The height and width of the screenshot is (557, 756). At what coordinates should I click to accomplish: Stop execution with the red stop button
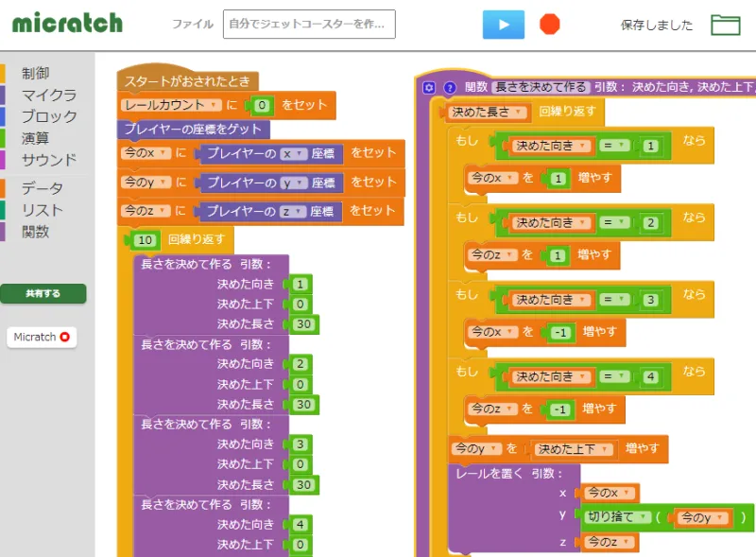click(x=550, y=25)
